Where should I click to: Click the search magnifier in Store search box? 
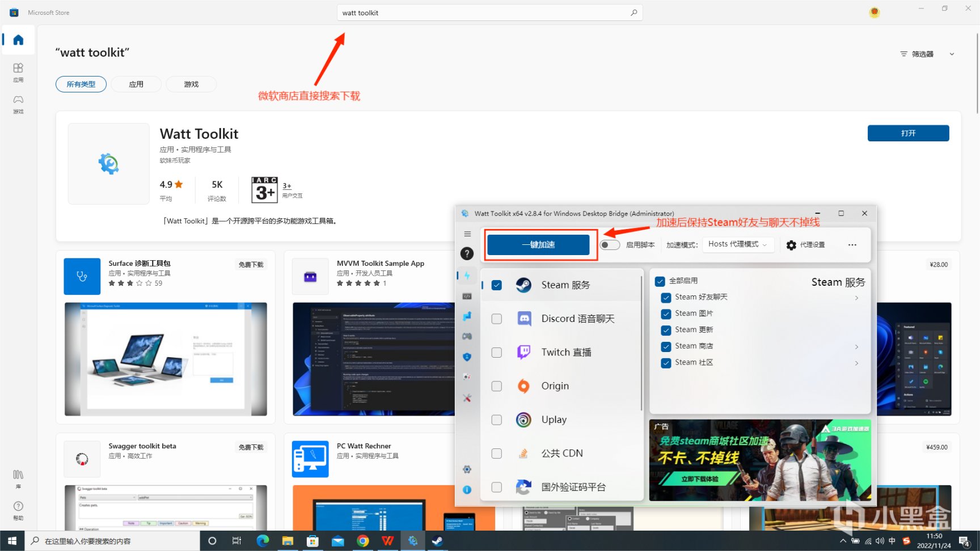[x=634, y=12]
